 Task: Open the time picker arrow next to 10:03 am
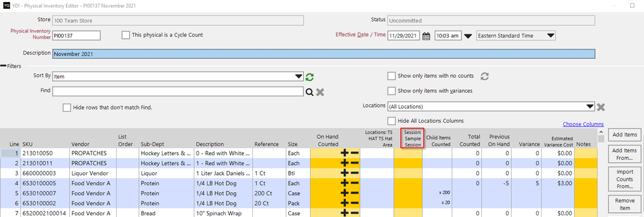click(x=468, y=36)
